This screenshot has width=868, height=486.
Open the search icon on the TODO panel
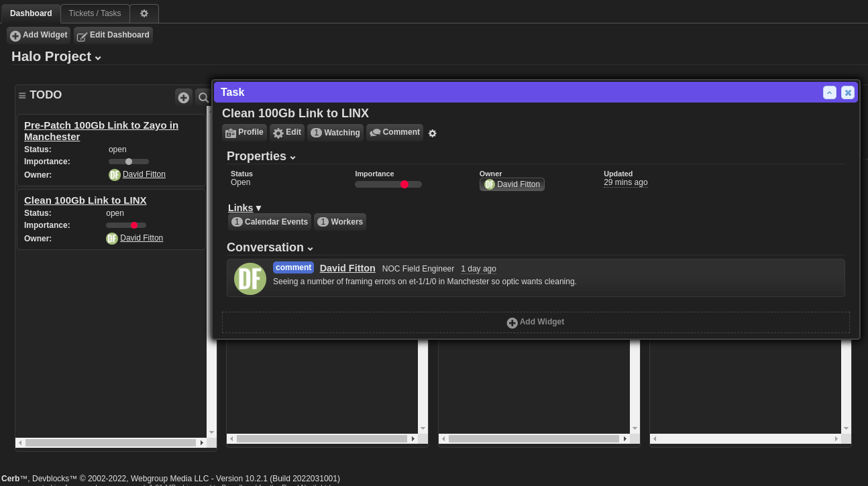pos(203,97)
